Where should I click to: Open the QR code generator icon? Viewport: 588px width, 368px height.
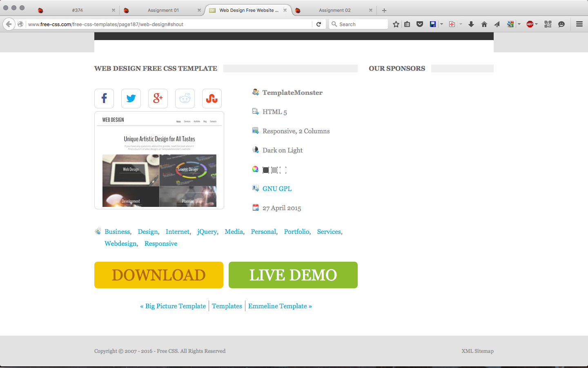coord(548,24)
